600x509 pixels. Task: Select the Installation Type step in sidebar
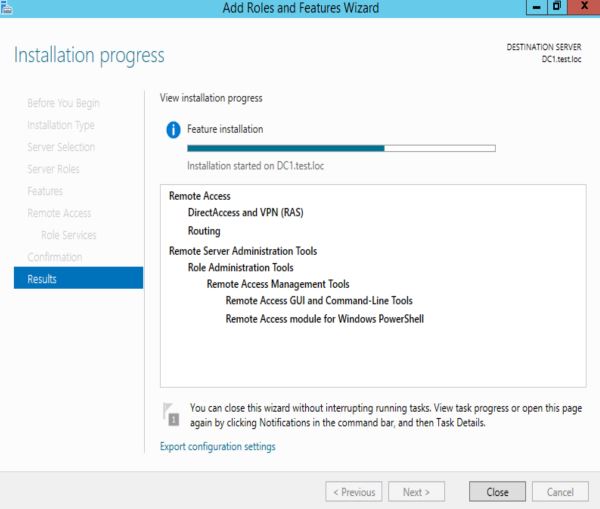[61, 125]
